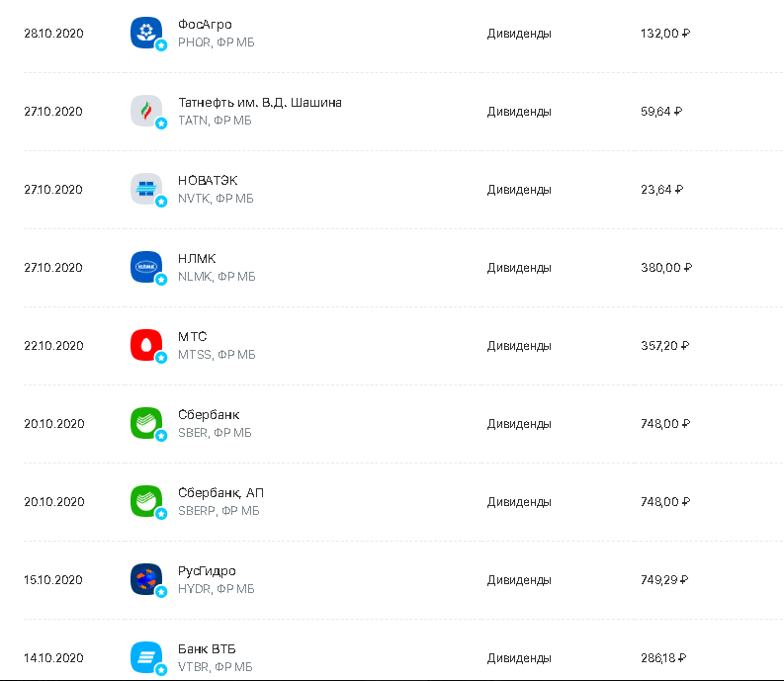Open the Сбербанк АП SBERP logo icon
The height and width of the screenshot is (681, 784).
146,501
